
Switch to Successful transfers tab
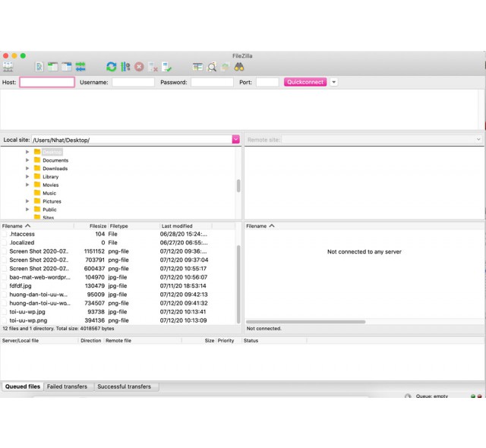[125, 386]
